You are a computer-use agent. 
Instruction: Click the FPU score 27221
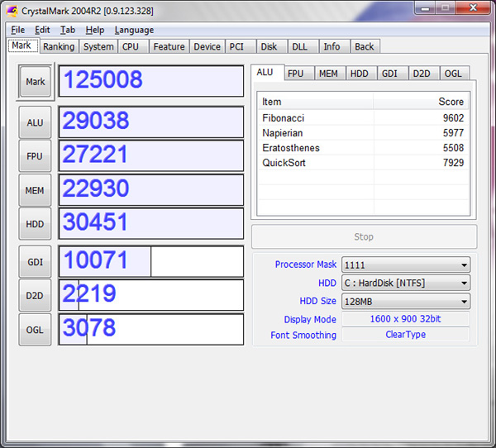(151, 156)
